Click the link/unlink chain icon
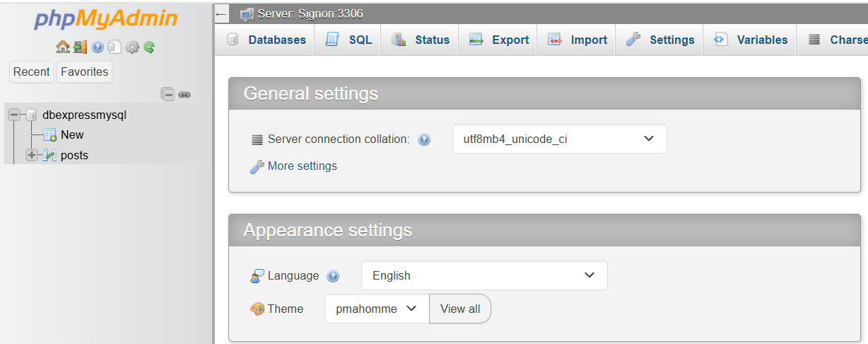 pyautogui.click(x=184, y=94)
